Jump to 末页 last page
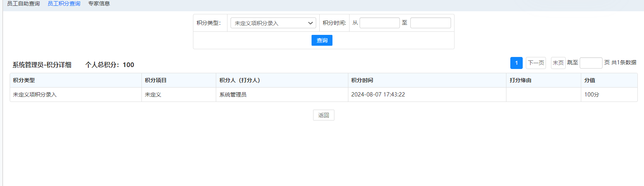 point(558,63)
